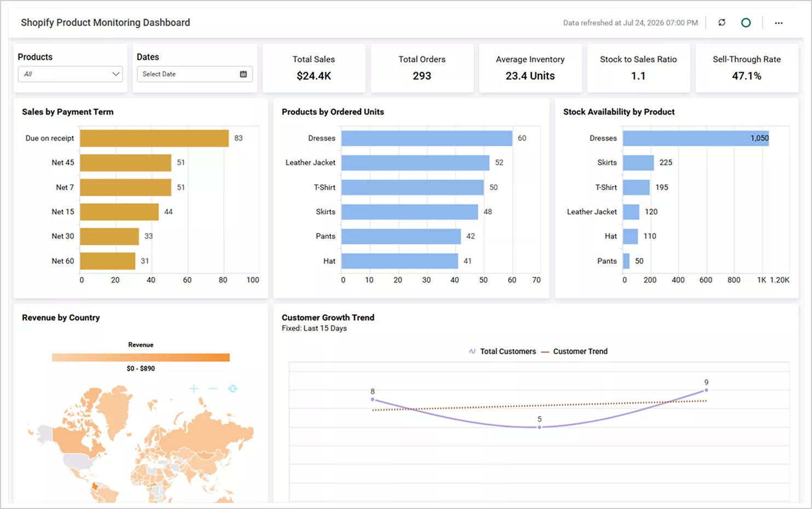Click Hat bar in Ordered Units chart
The image size is (812, 509).
(x=399, y=261)
